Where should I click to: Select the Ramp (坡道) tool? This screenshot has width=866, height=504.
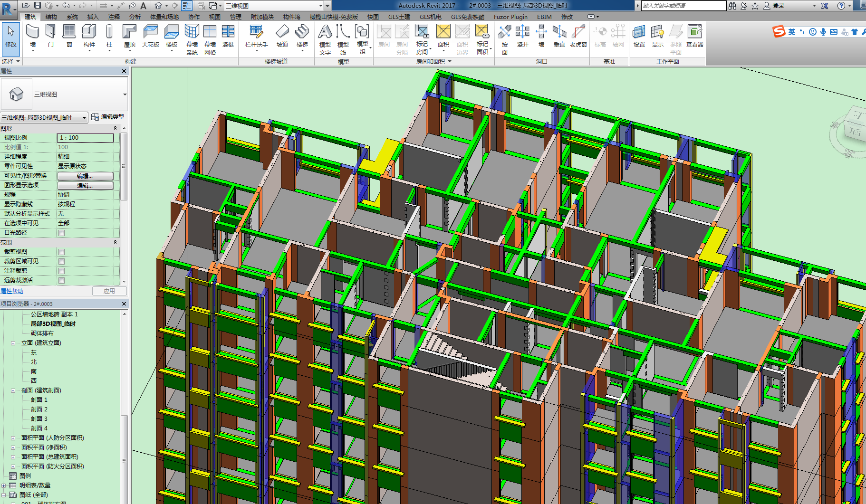(282, 36)
